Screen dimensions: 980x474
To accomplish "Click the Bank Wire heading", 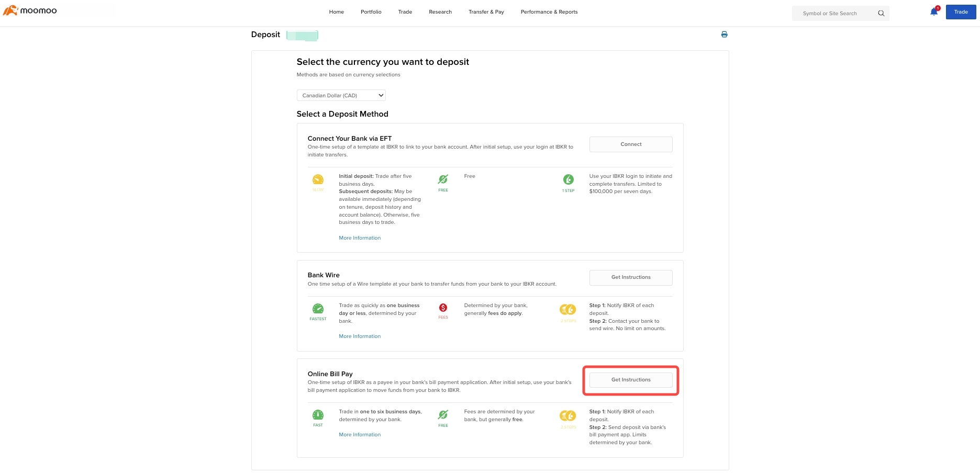I will 324,275.
